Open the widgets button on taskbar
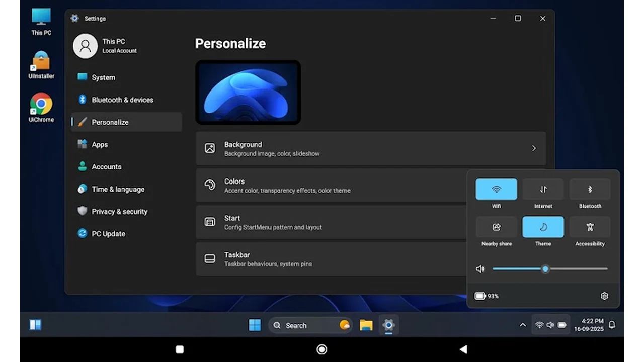This screenshot has width=644, height=362. click(36, 325)
